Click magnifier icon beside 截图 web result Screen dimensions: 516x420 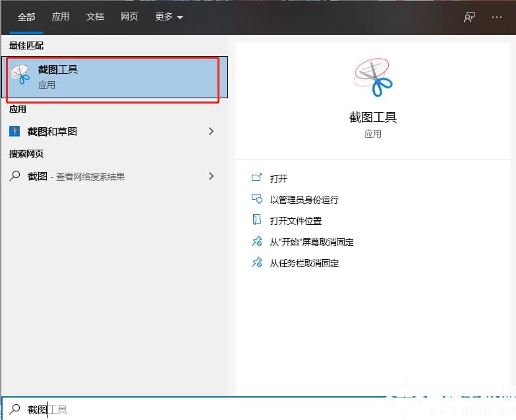[14, 176]
